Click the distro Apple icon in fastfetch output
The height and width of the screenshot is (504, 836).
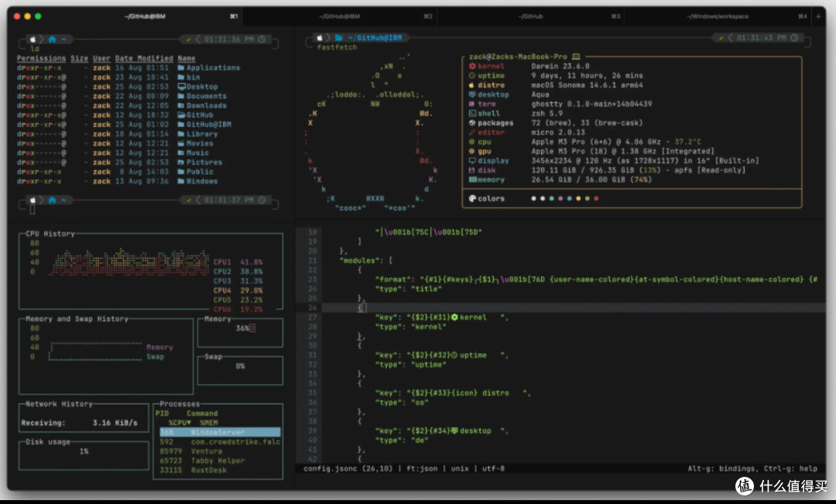point(472,85)
